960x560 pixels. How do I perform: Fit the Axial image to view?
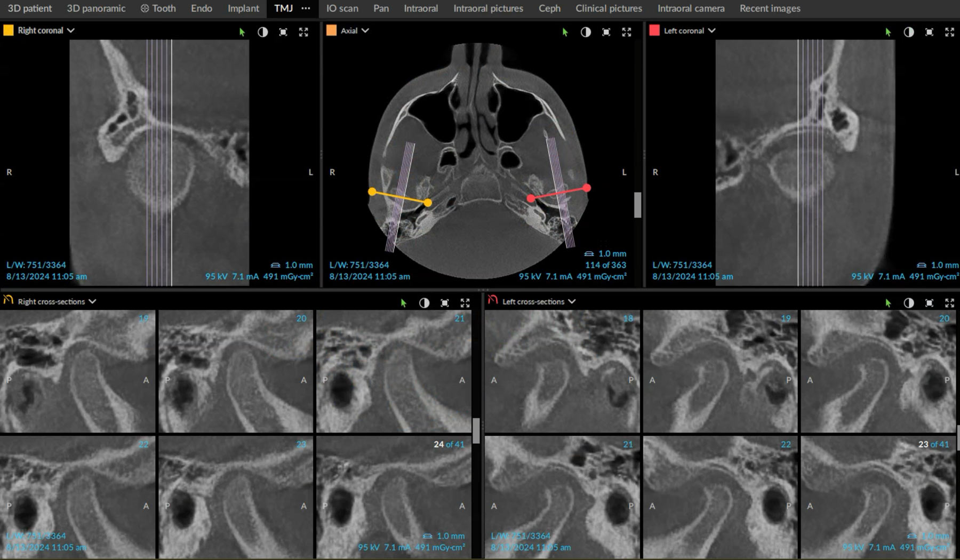tap(606, 32)
